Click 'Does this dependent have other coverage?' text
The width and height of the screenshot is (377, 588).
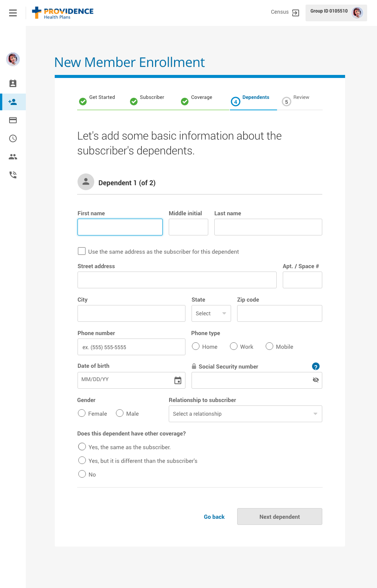[131, 434]
